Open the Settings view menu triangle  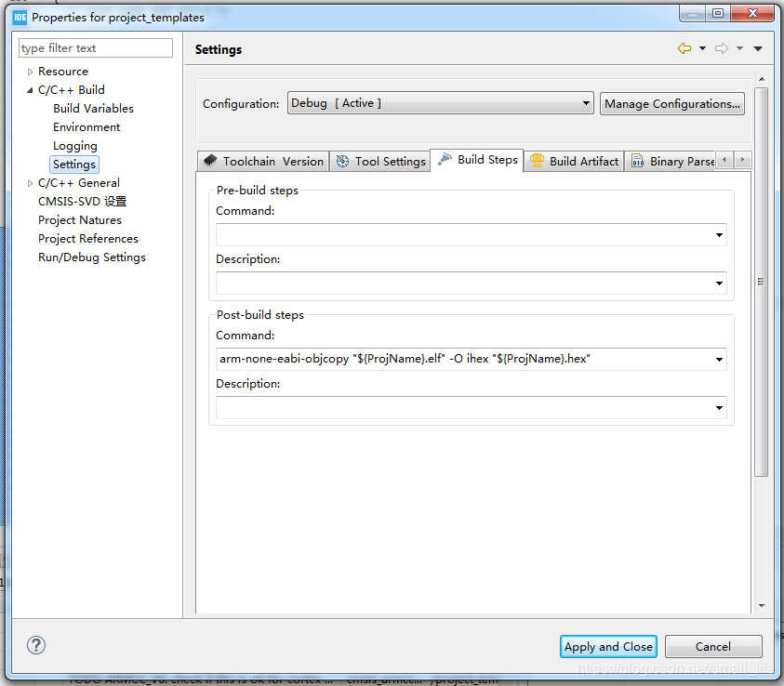pos(758,48)
